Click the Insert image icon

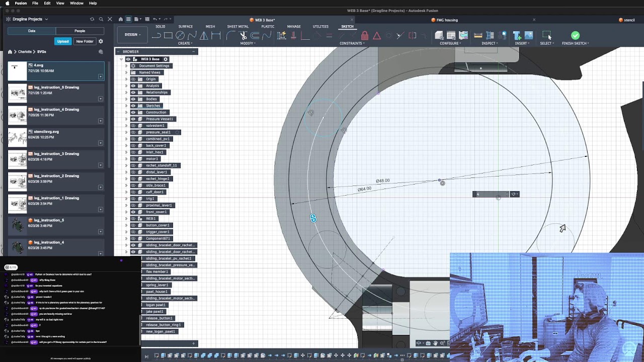click(x=528, y=35)
